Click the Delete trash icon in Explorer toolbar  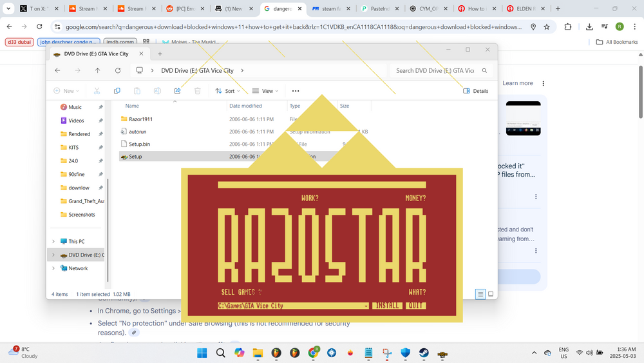tap(198, 91)
